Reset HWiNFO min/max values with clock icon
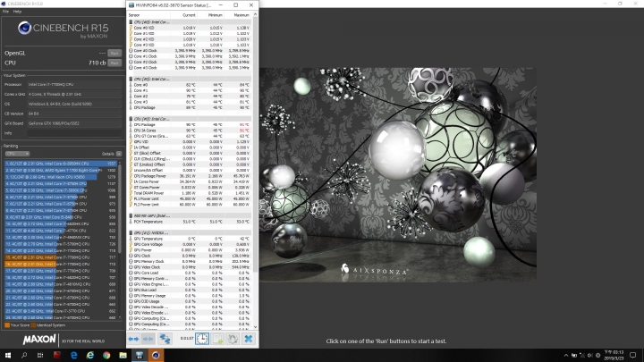 click(203, 339)
